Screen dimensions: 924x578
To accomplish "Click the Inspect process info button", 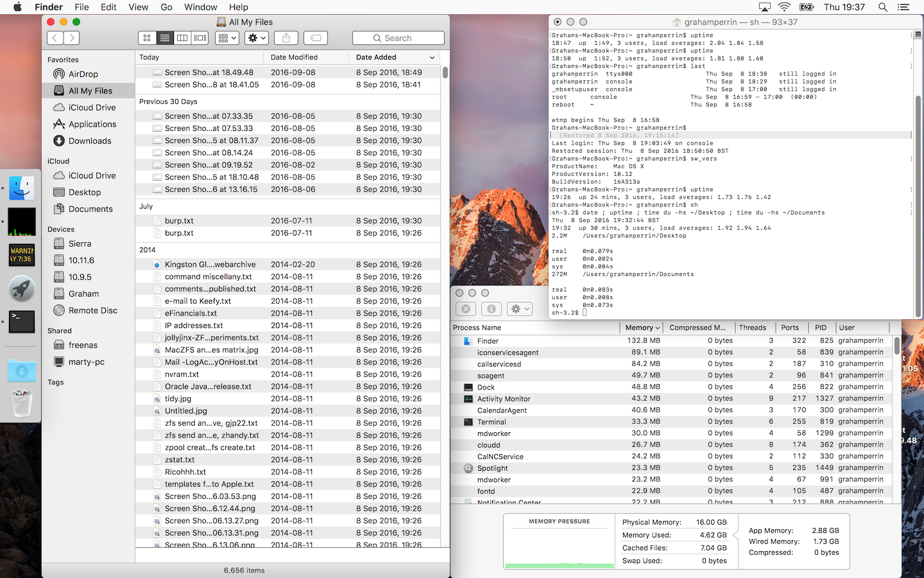I will (492, 309).
